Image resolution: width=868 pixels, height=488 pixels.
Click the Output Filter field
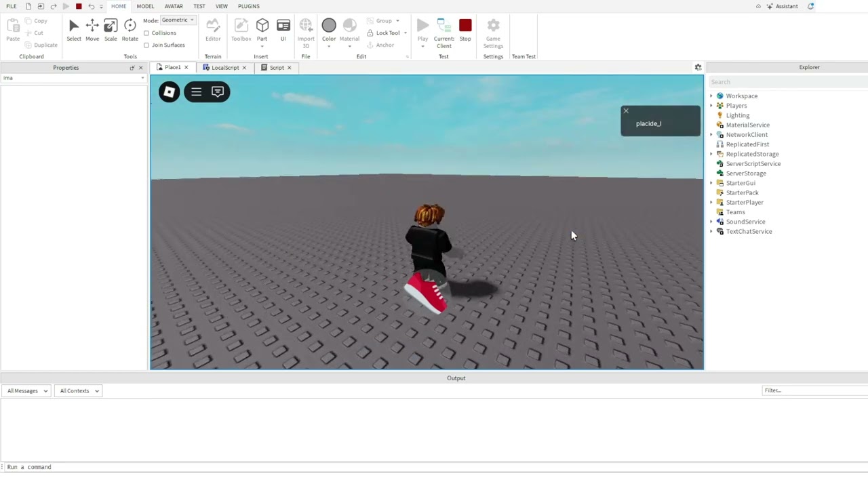[x=814, y=390]
